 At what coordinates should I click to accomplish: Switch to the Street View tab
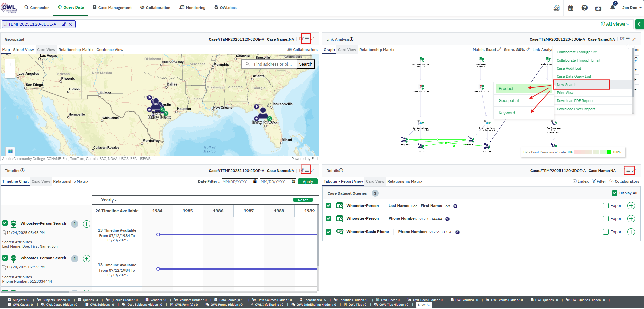tap(23, 50)
